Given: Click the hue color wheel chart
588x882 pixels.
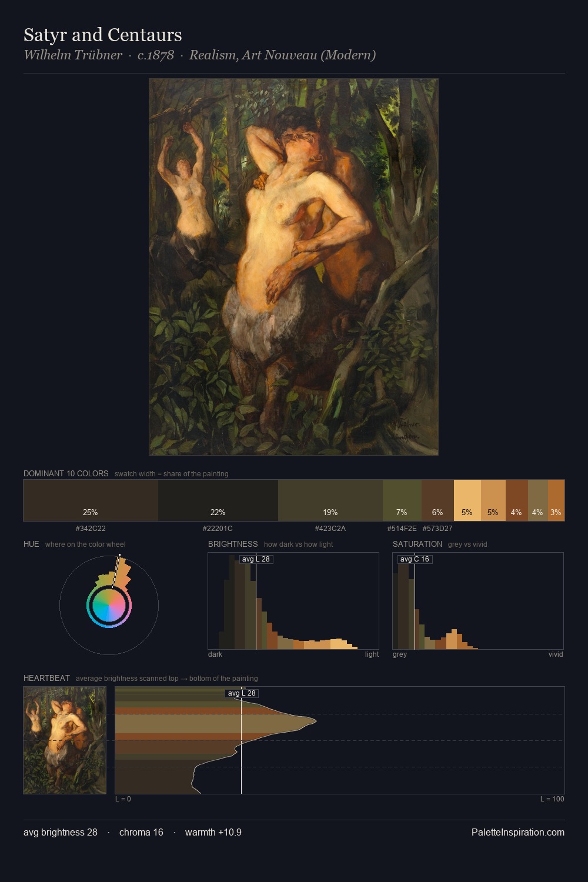Looking at the screenshot, I should (x=109, y=605).
